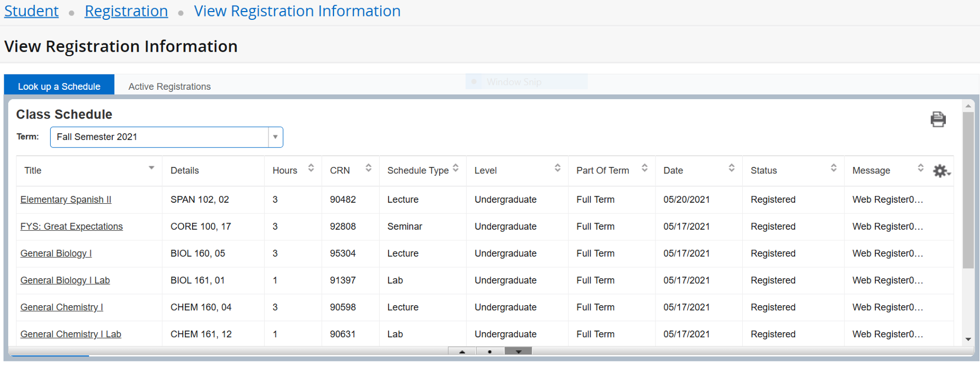
Task: Sort table by Date column arrows
Action: click(x=731, y=168)
